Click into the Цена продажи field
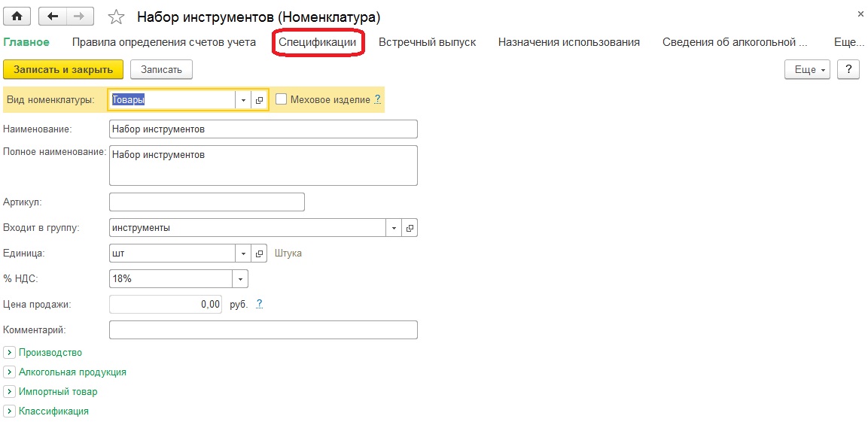This screenshot has width=868, height=422. click(x=166, y=304)
